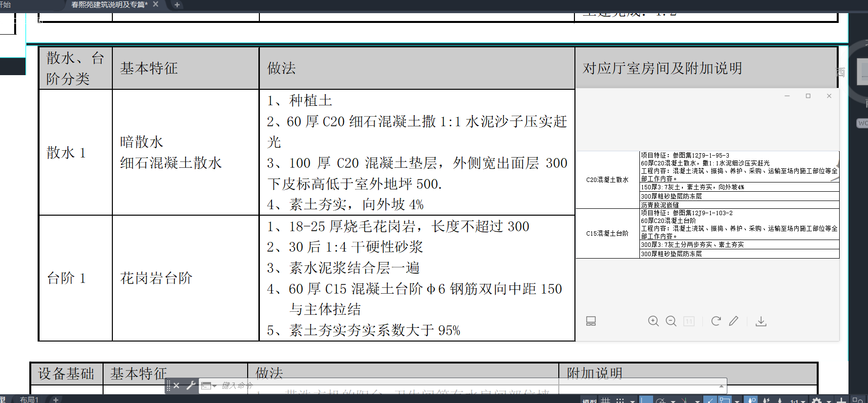Screen dimensions: 868x403
Task: Toggle object snap tracking
Action: coord(710,400)
